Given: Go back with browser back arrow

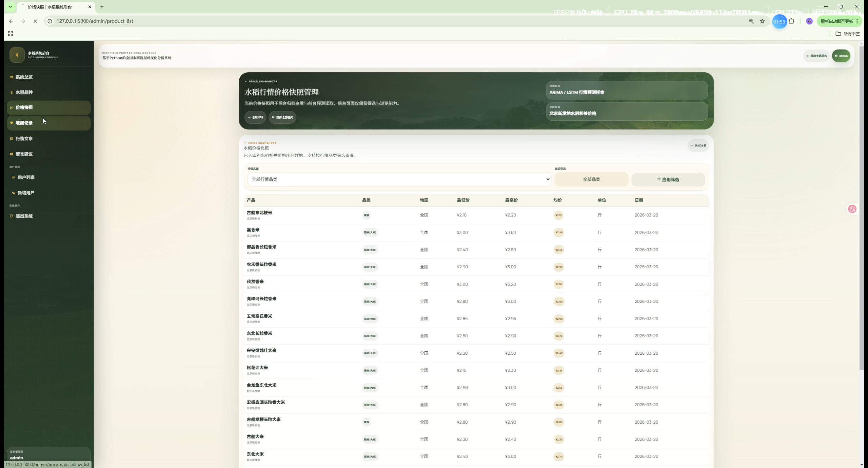Looking at the screenshot, I should coord(11,21).
